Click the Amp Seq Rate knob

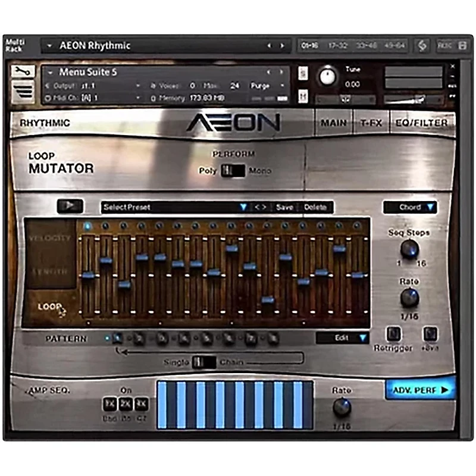click(342, 408)
